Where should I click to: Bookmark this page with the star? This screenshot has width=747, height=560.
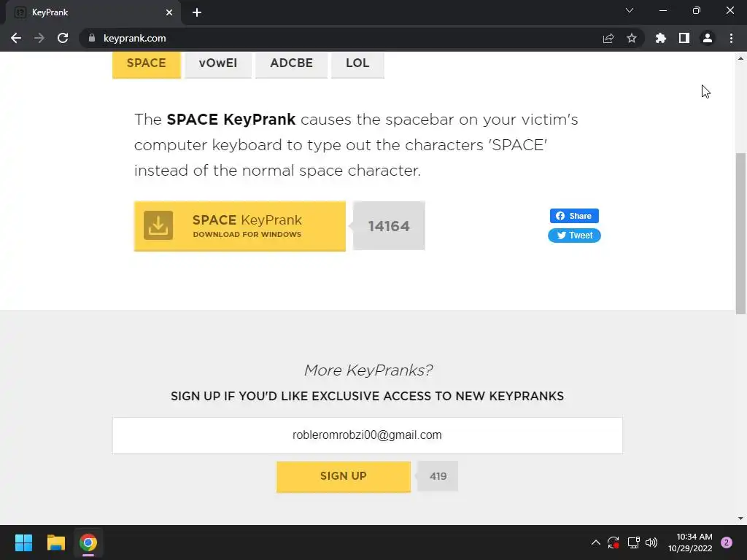click(632, 38)
